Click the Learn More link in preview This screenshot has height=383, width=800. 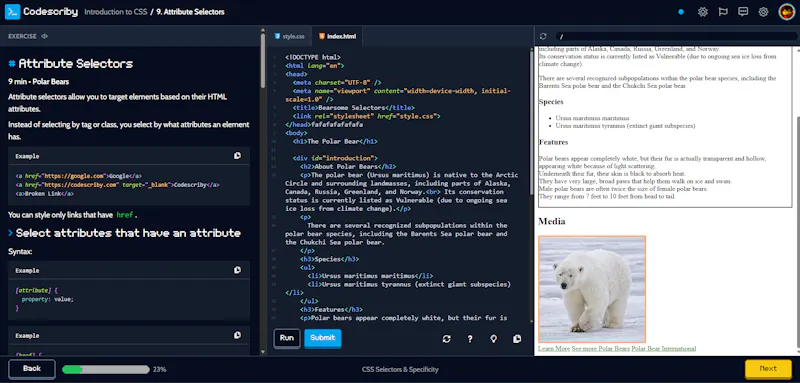point(554,349)
